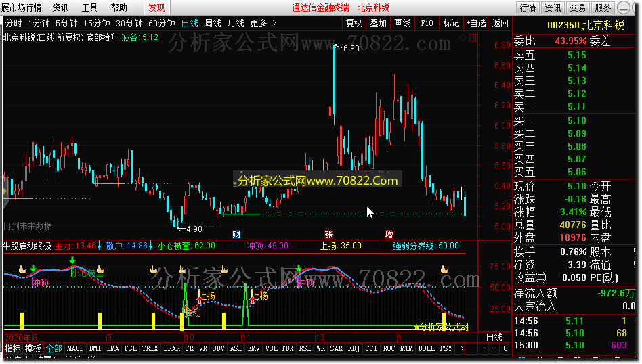Select the 30分钟 period

(129, 23)
